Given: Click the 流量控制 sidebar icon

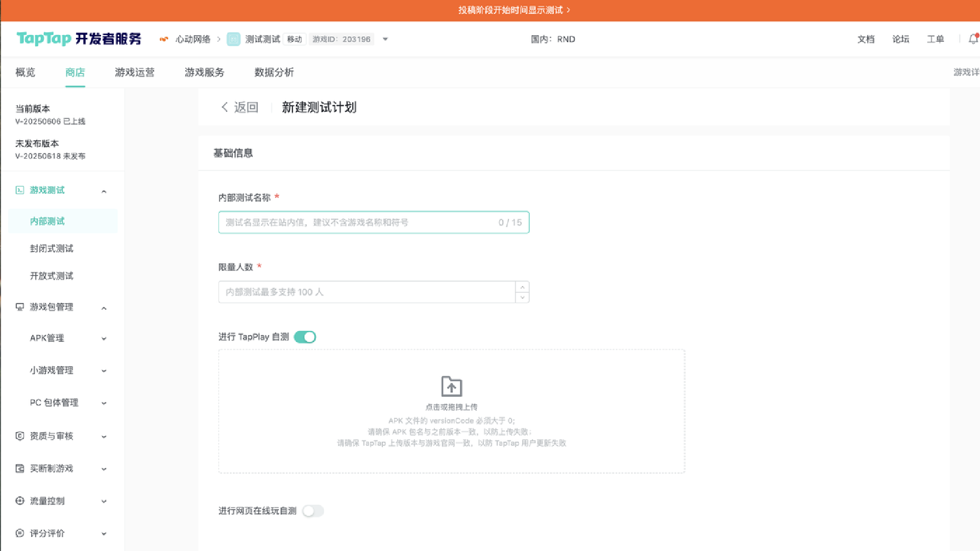Looking at the screenshot, I should [x=20, y=501].
